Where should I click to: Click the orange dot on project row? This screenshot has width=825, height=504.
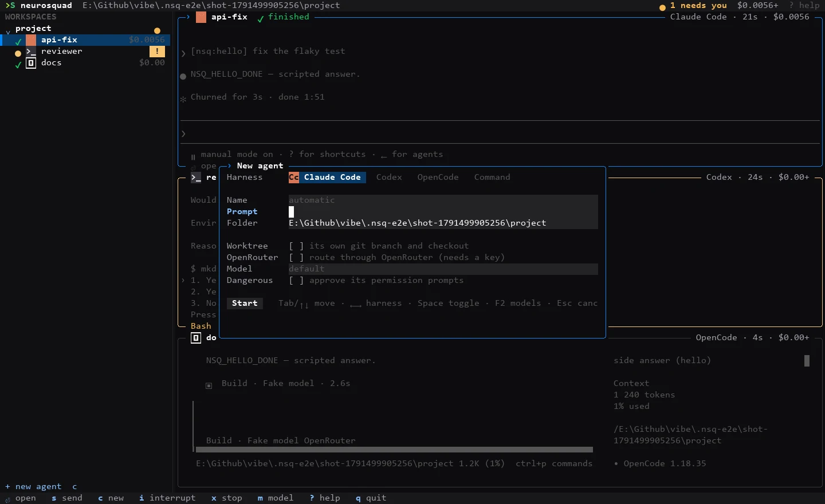157,30
